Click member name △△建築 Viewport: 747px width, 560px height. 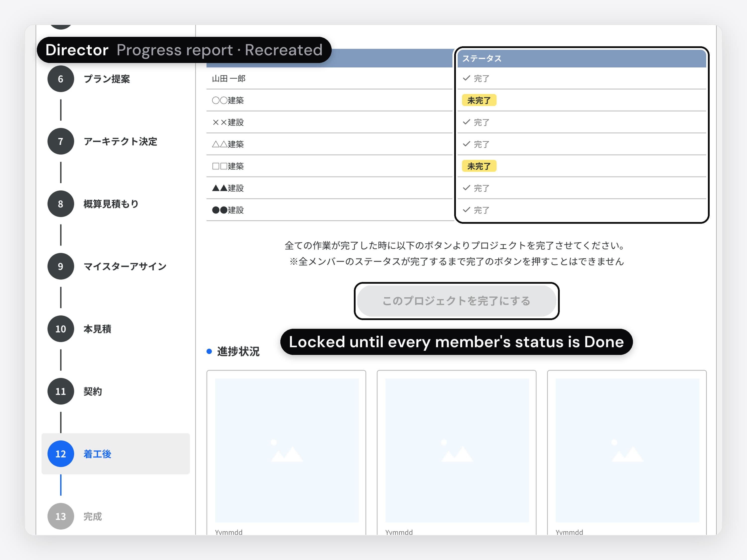pos(228,144)
